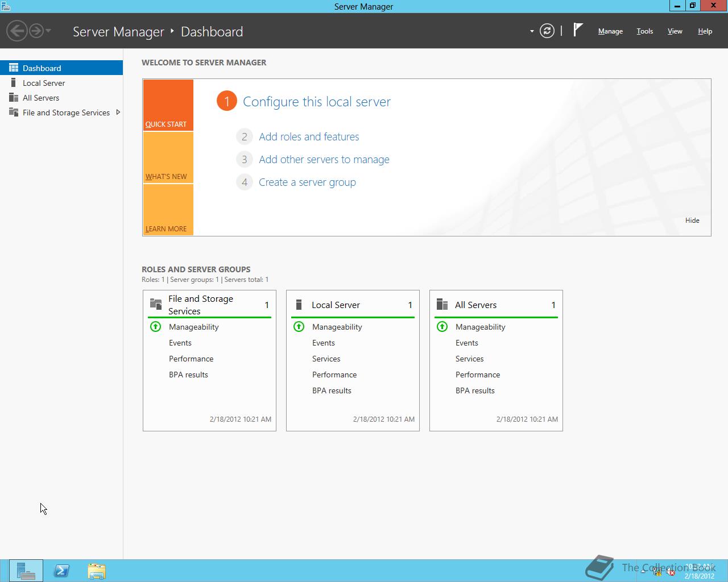Open Manageability in Local Server tile
Screen dimensions: 728x582
coord(337,327)
